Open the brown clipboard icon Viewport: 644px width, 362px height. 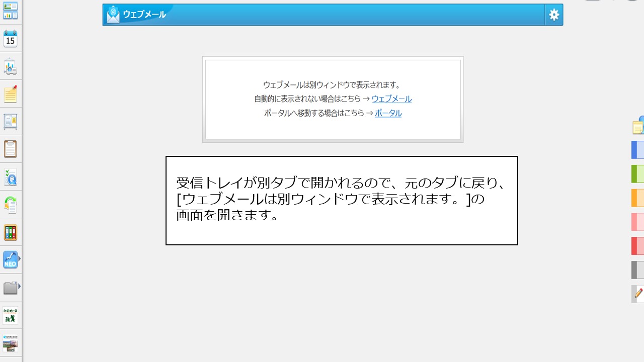coord(11,149)
